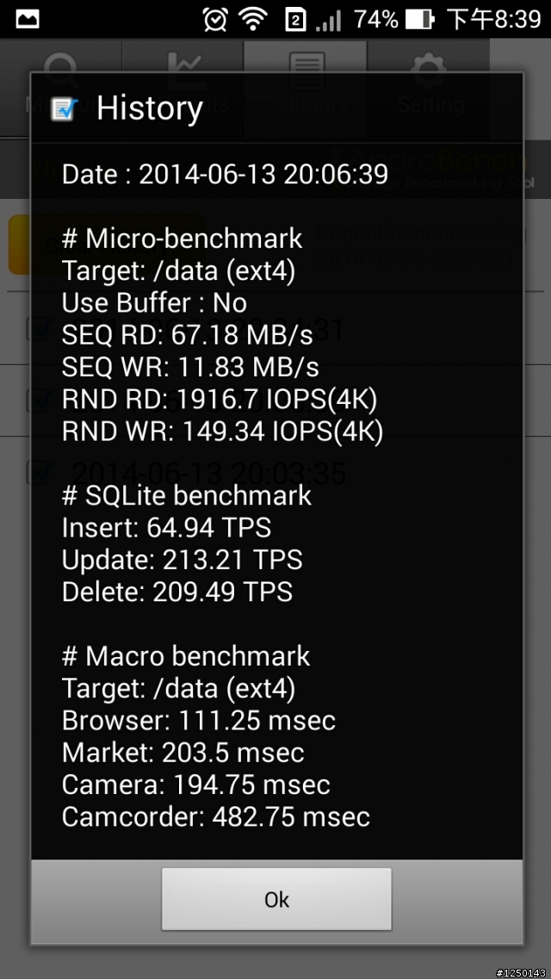
Task: Open the Measure tab magnifier icon
Action: point(60,63)
